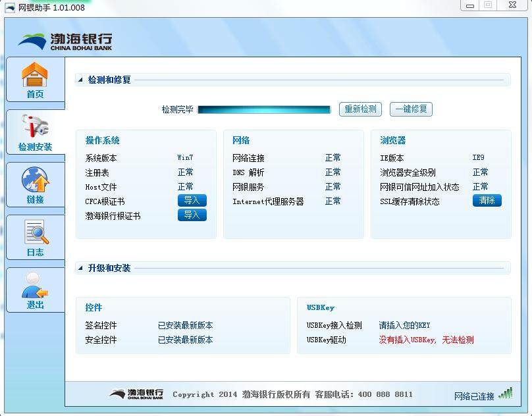Click 已安装最新版本 beside 签名控件
The height and width of the screenshot is (416, 532).
[185, 325]
